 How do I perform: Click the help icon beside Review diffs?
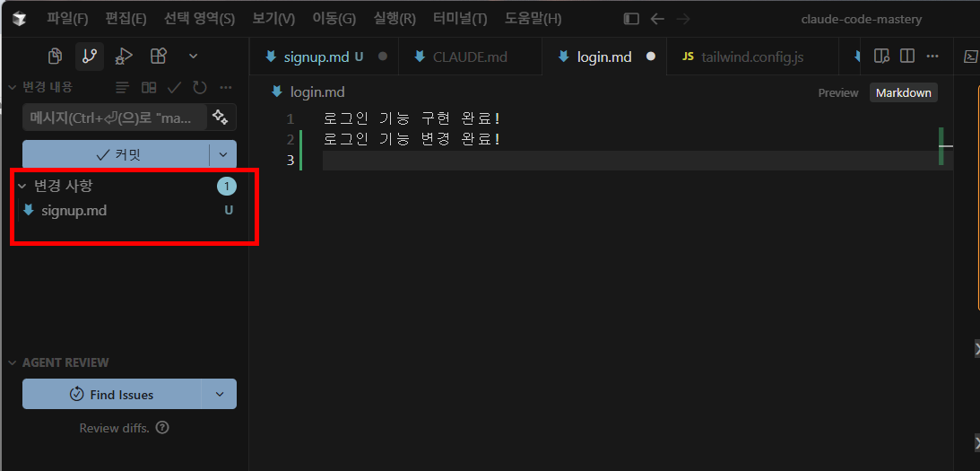pos(162,428)
